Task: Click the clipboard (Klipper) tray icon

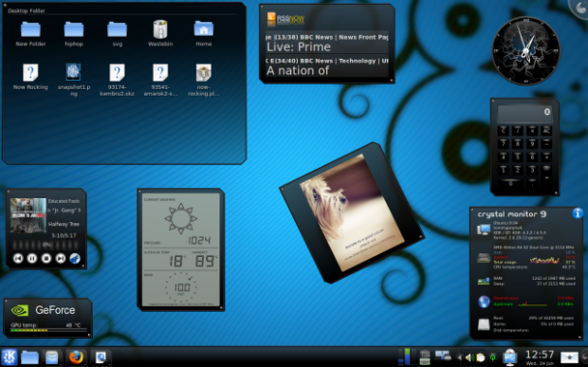Action: pos(481,358)
